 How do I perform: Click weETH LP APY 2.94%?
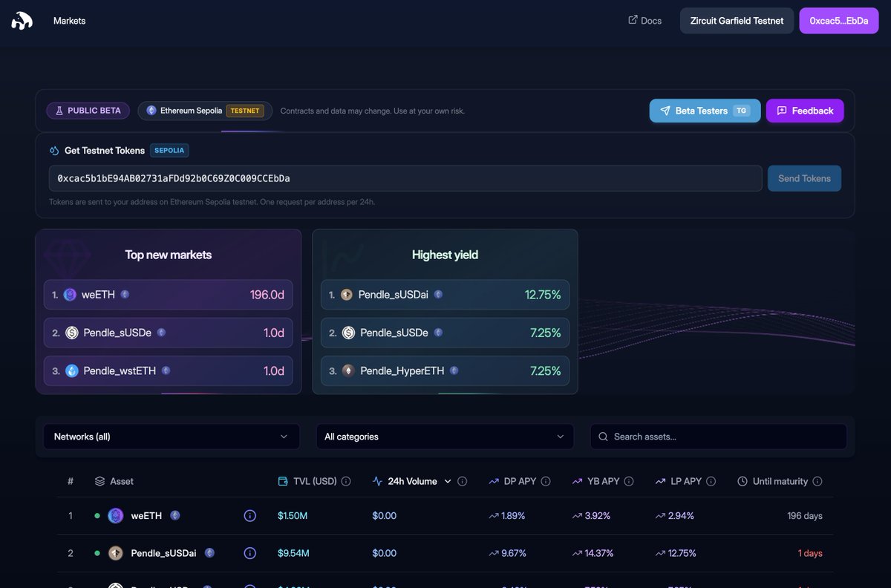(x=675, y=515)
